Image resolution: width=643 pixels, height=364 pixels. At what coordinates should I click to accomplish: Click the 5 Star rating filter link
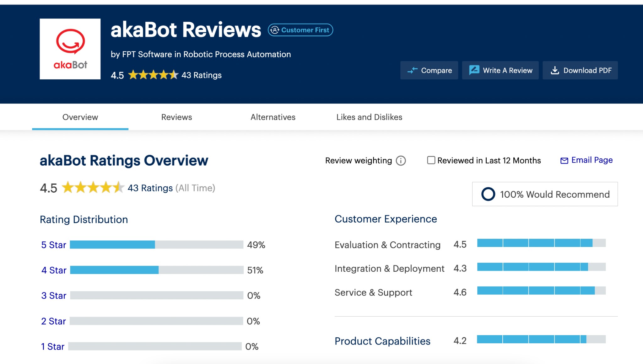tap(53, 245)
